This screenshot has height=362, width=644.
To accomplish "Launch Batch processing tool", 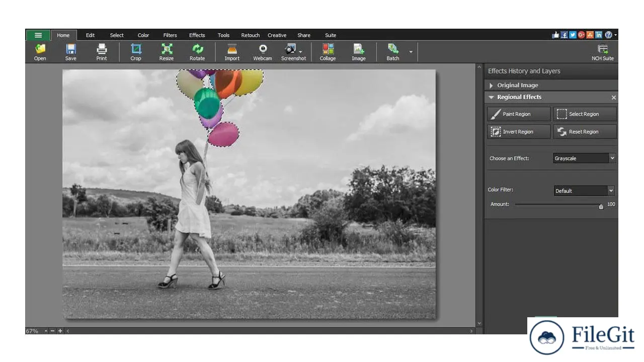I will click(x=393, y=52).
